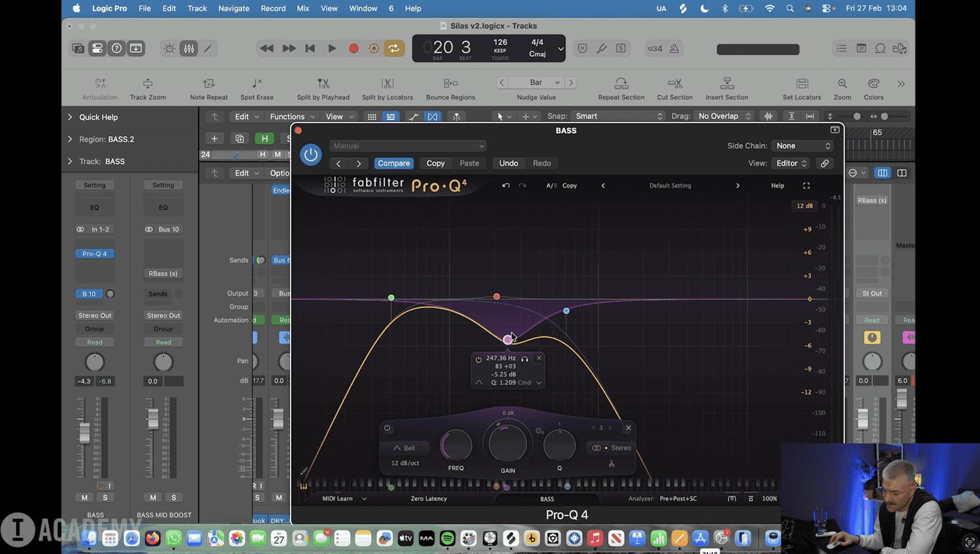Click the GAIN knob of EQ band
The image size is (980, 554).
click(508, 444)
